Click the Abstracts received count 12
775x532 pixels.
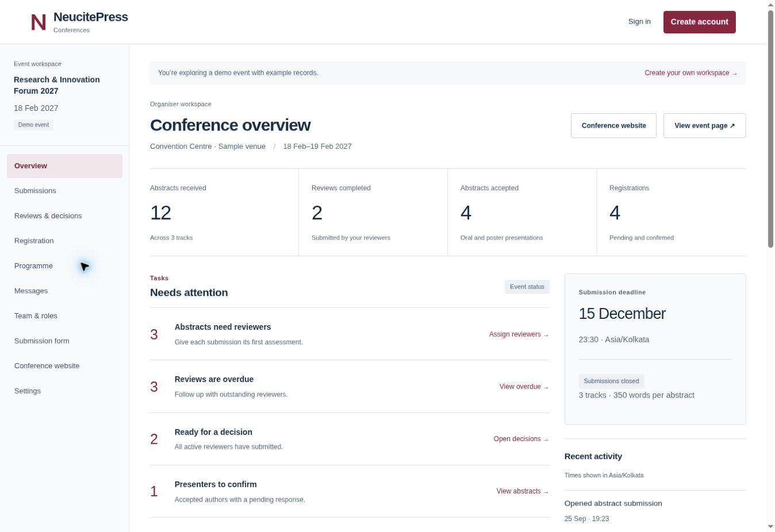pyautogui.click(x=160, y=213)
